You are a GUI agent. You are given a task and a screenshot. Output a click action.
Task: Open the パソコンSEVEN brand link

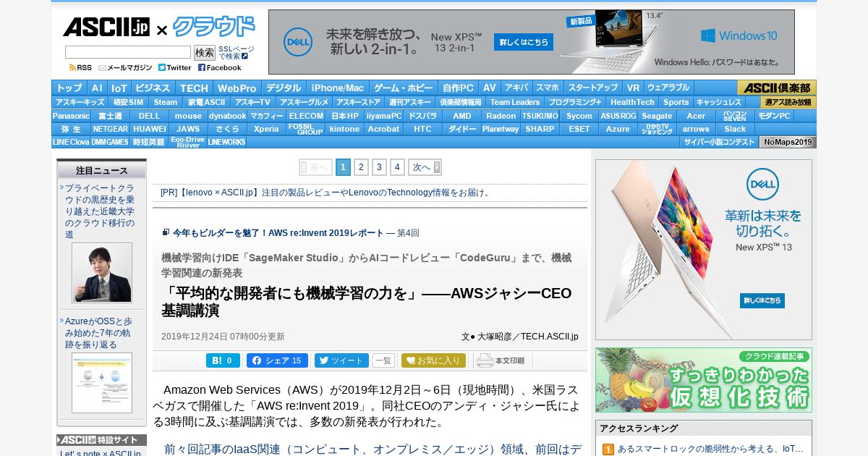click(735, 116)
